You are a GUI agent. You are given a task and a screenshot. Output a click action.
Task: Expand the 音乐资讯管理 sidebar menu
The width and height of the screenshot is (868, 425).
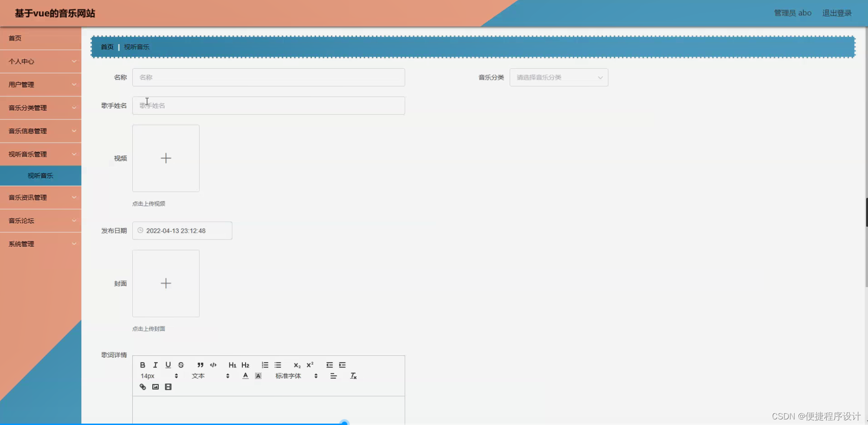click(40, 197)
